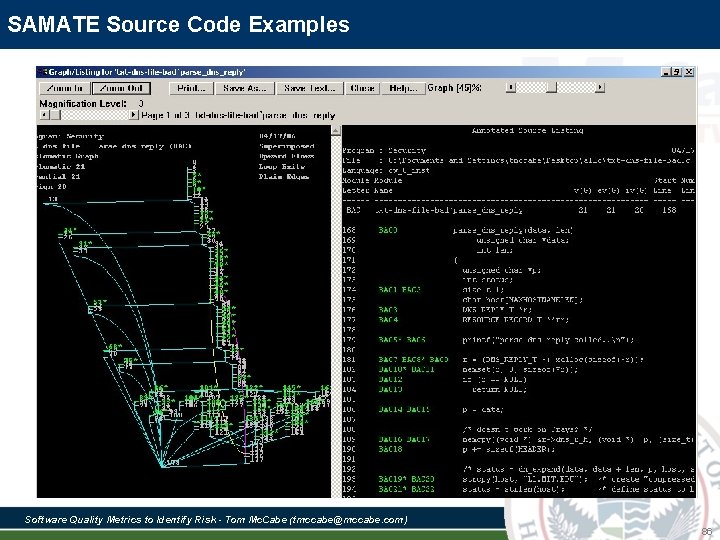Screen dimensions: 720x540
Task: Click the Zoom In button
Action: 65,88
